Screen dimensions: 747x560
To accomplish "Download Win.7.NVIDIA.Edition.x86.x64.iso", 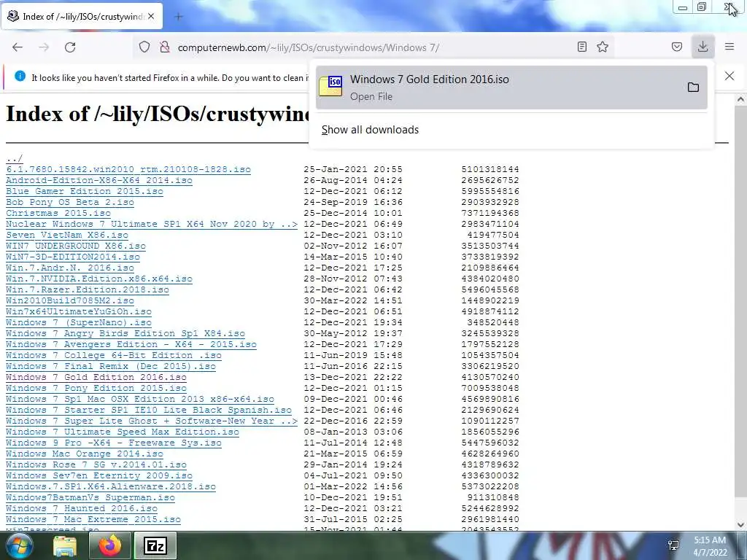I will pyautogui.click(x=99, y=279).
